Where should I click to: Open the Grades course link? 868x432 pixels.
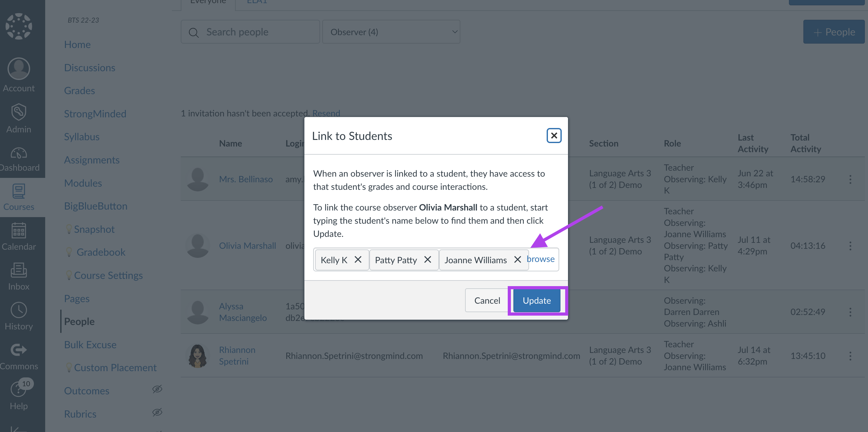point(79,91)
